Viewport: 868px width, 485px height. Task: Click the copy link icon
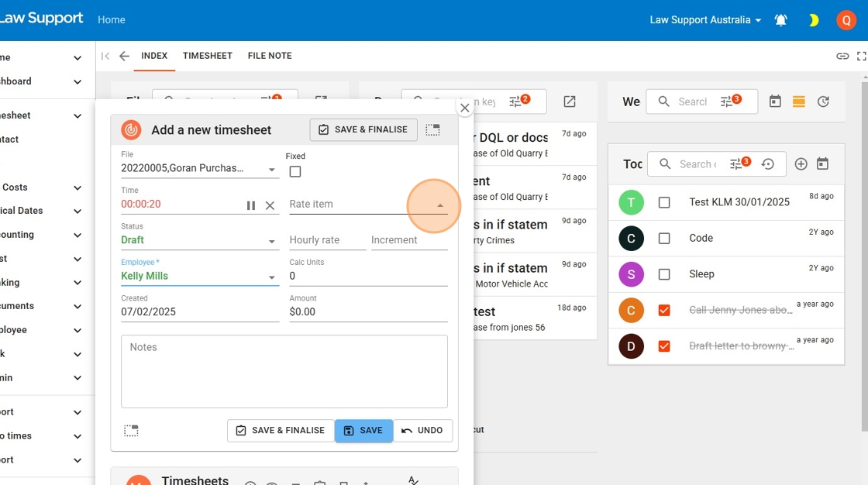click(842, 56)
